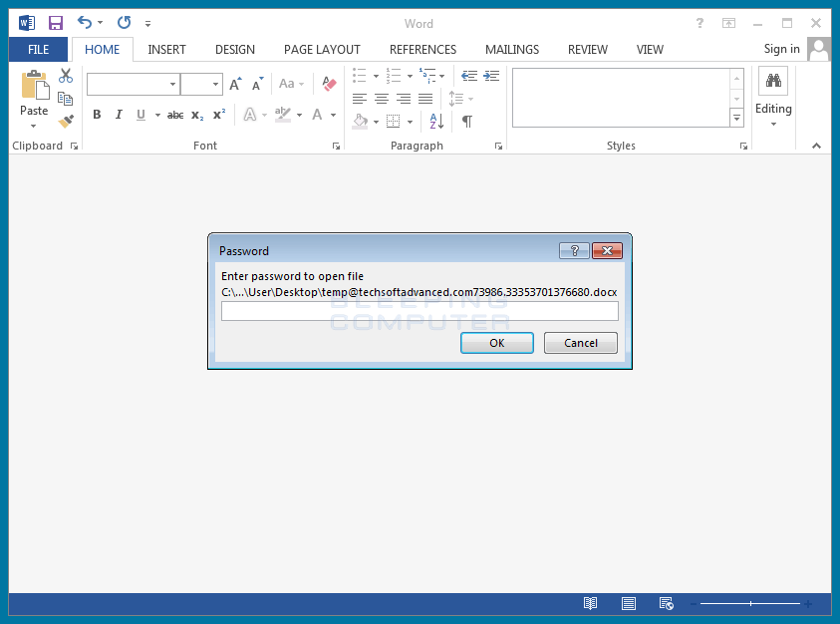Click the Password dialog help button
Screen dimensions: 840x624
(574, 250)
